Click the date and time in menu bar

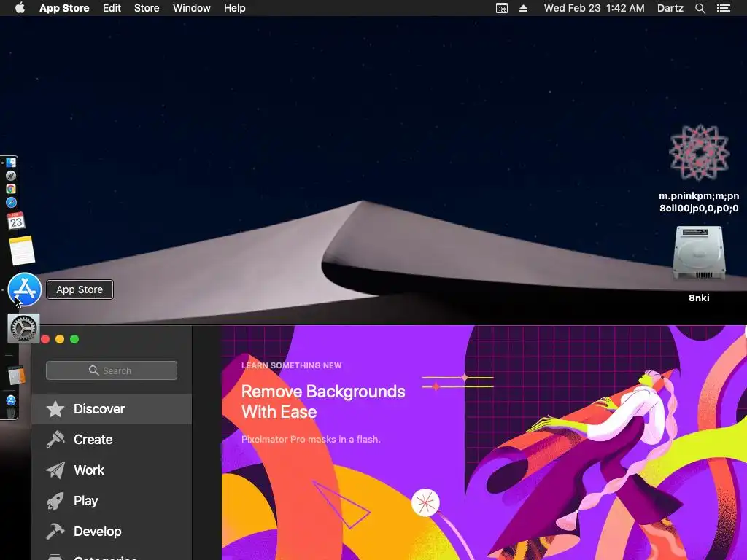click(x=594, y=8)
